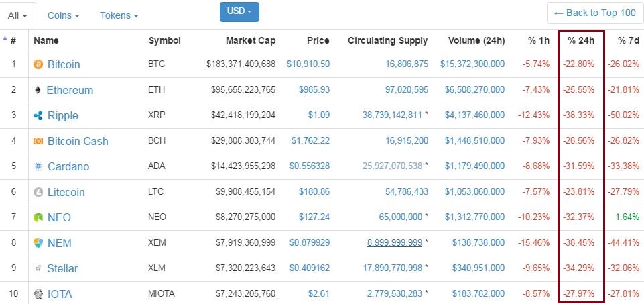Open NEM circulating supply 8,999,999,999 link

pos(394,243)
